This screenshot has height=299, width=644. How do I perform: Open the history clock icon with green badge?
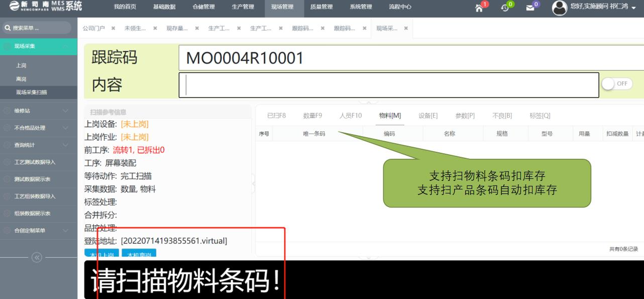point(506,8)
